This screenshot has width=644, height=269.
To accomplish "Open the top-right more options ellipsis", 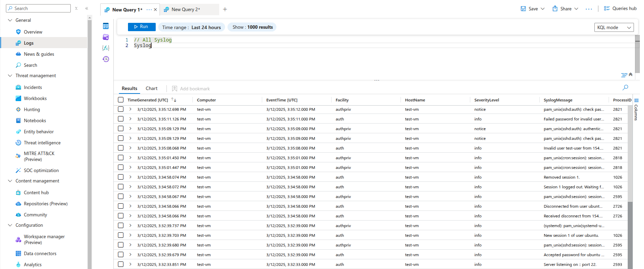I will (x=589, y=9).
